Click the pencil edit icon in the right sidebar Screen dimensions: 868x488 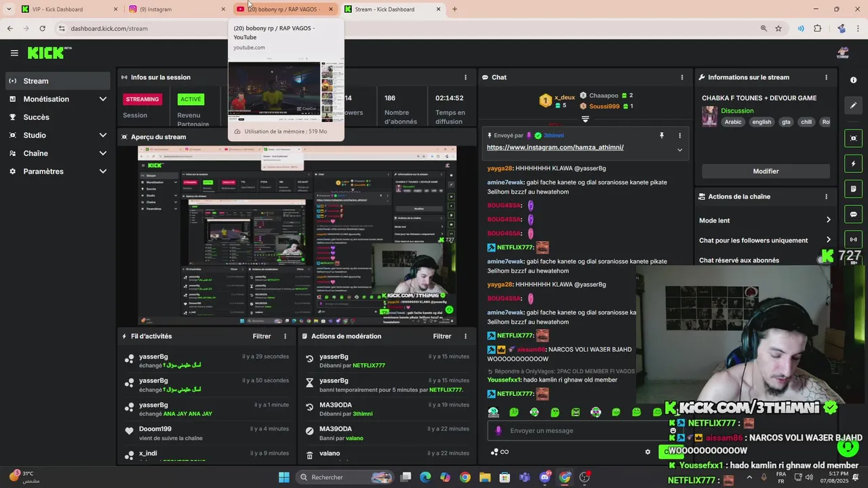tap(853, 105)
